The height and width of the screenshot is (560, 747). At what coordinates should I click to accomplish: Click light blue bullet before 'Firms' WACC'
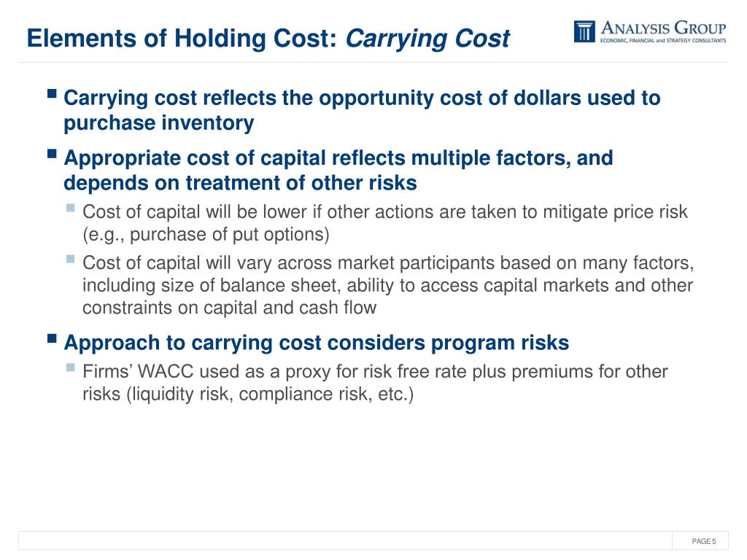[x=71, y=367]
